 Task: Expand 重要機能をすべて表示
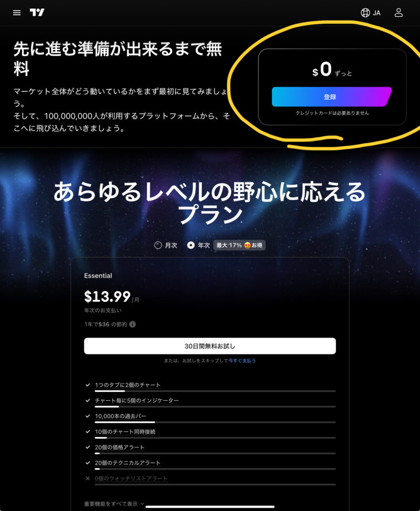(x=114, y=504)
